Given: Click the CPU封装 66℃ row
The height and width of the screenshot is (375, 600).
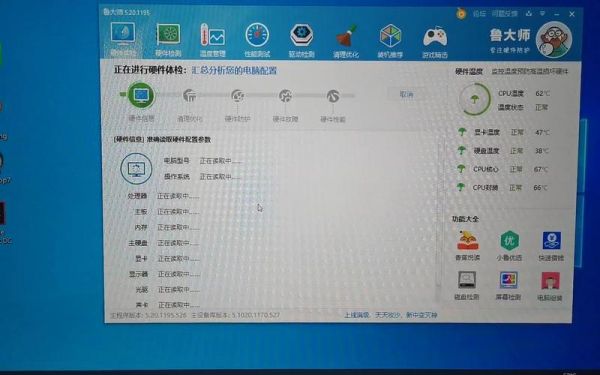Looking at the screenshot, I should (503, 188).
